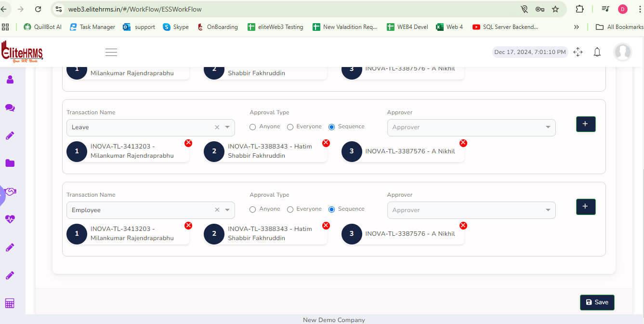Screen dimensions: 644x324
Task: Click the notification bell icon
Action: (597, 52)
